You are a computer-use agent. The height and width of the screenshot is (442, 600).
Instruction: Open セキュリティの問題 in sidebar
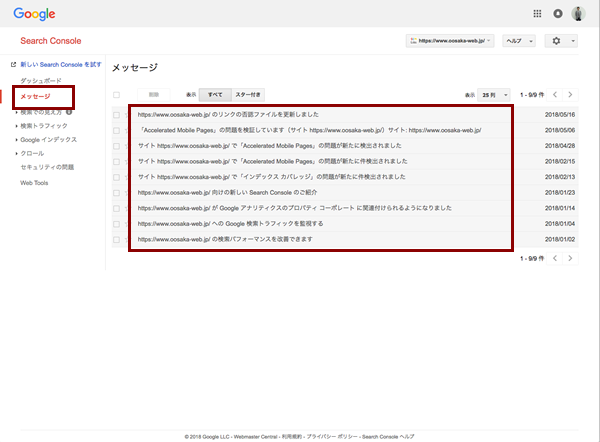pos(47,167)
